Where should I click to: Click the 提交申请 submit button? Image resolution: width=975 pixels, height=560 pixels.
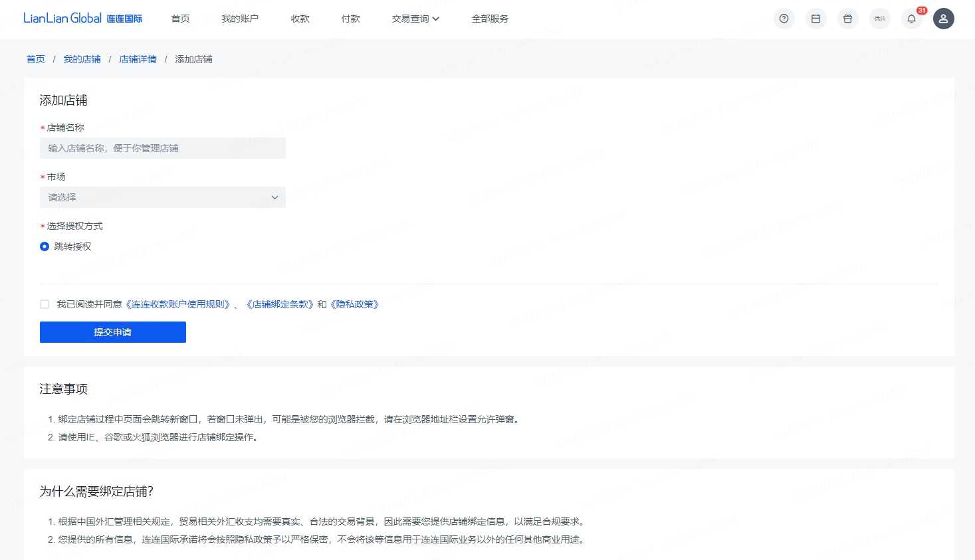pyautogui.click(x=113, y=332)
